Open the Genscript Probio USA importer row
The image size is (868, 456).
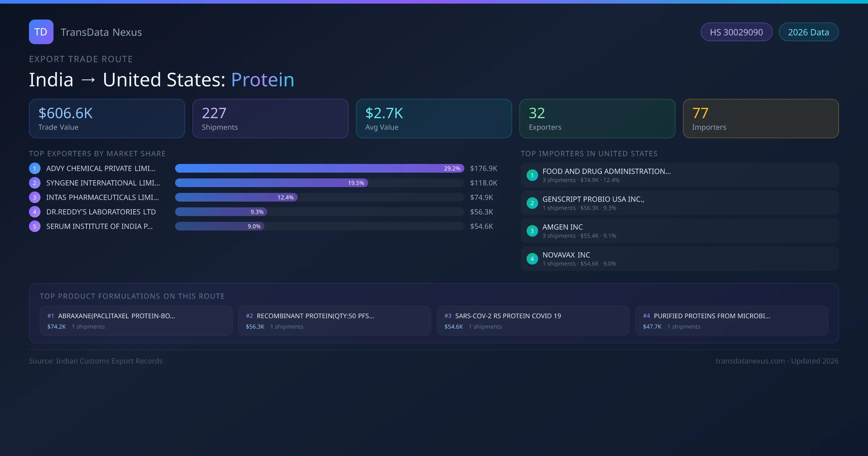[679, 203]
